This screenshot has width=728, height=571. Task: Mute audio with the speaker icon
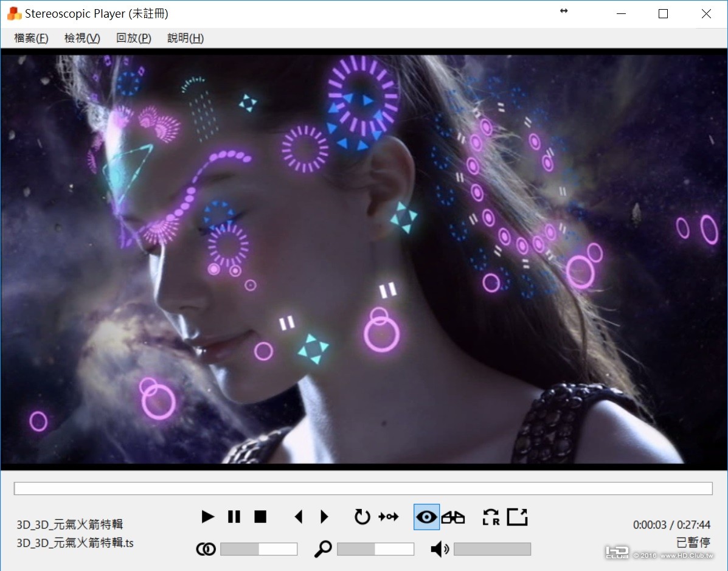point(440,549)
